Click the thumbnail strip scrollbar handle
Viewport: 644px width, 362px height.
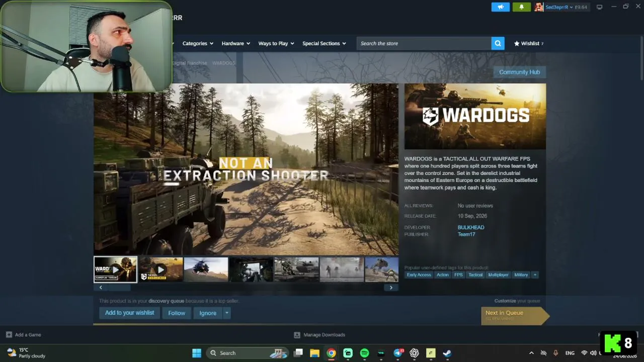pos(119,288)
